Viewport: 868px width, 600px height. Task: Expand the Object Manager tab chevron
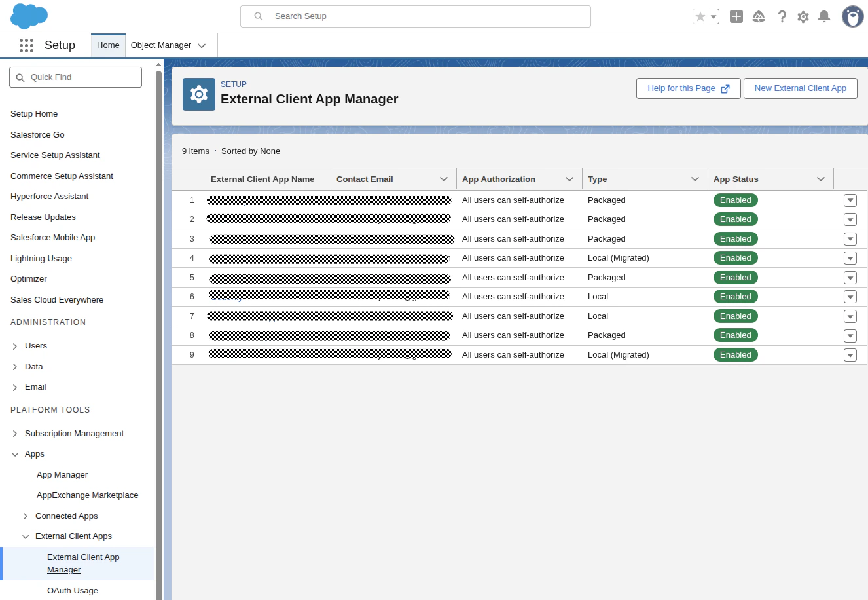click(x=202, y=46)
